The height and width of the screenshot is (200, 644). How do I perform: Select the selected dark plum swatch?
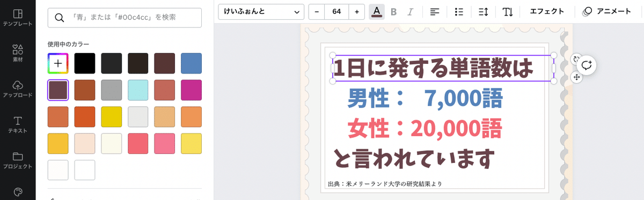coord(58,90)
